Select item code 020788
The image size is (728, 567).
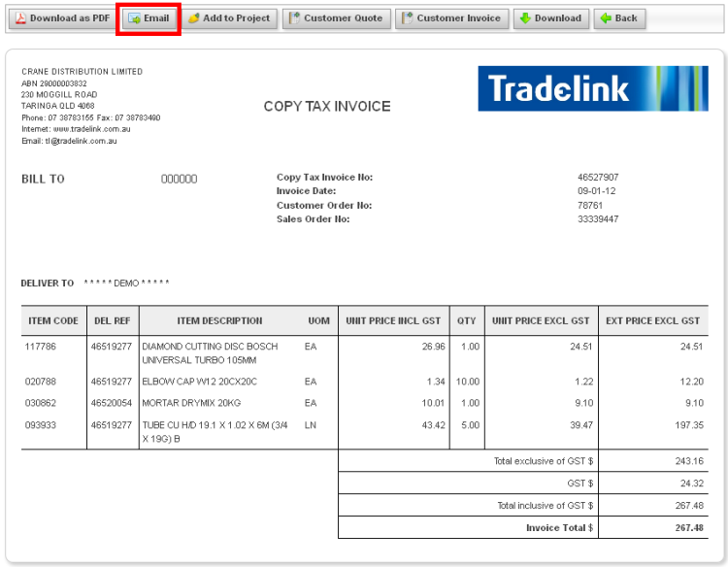tap(41, 382)
